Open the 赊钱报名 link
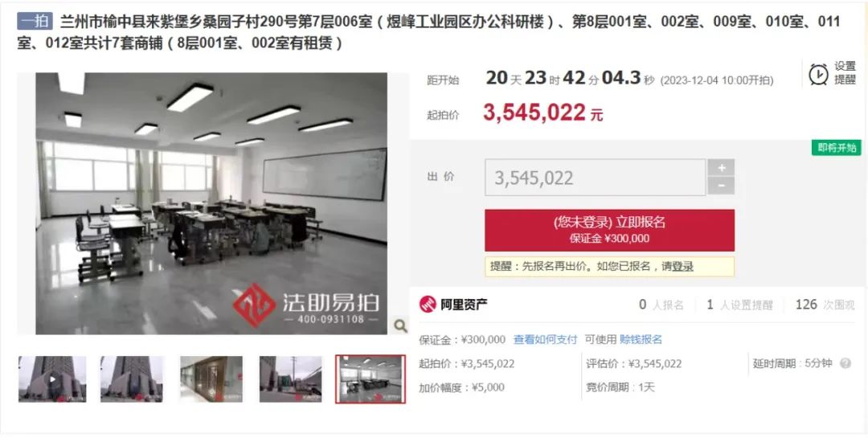The height and width of the screenshot is (438, 868). (x=641, y=339)
